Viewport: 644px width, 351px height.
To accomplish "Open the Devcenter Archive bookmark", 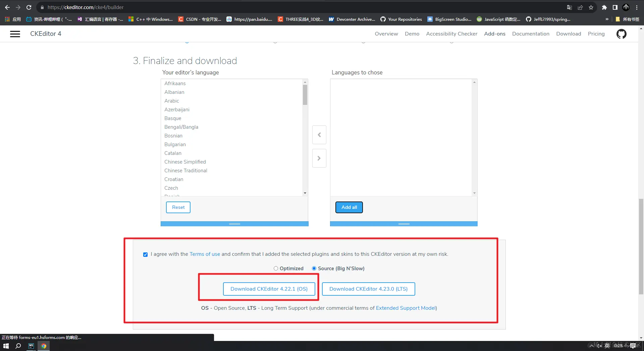I will [352, 19].
